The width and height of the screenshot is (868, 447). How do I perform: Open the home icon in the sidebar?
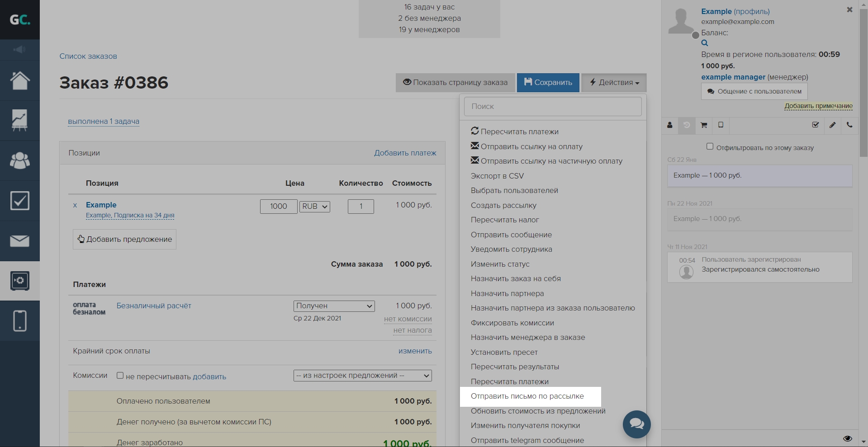tap(20, 80)
